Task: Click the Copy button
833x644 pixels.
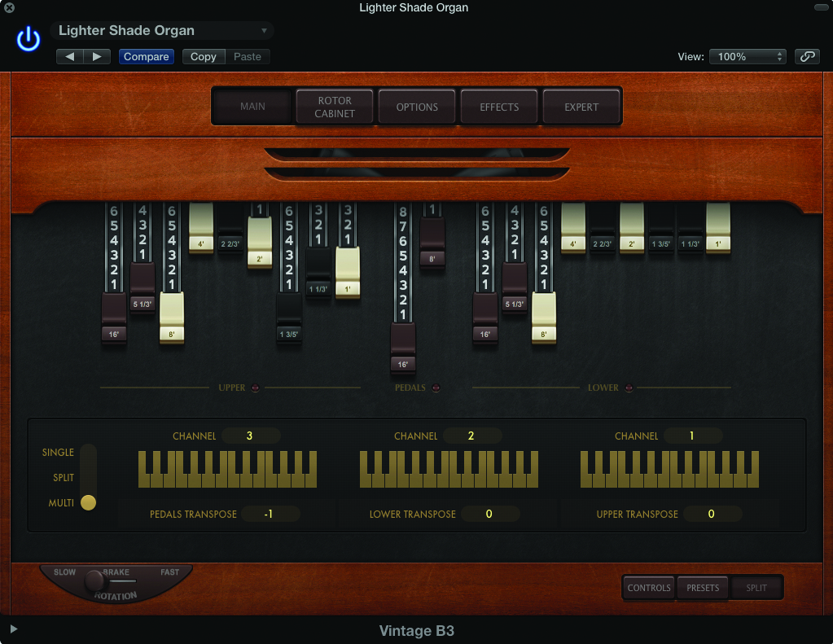Action: [x=203, y=56]
